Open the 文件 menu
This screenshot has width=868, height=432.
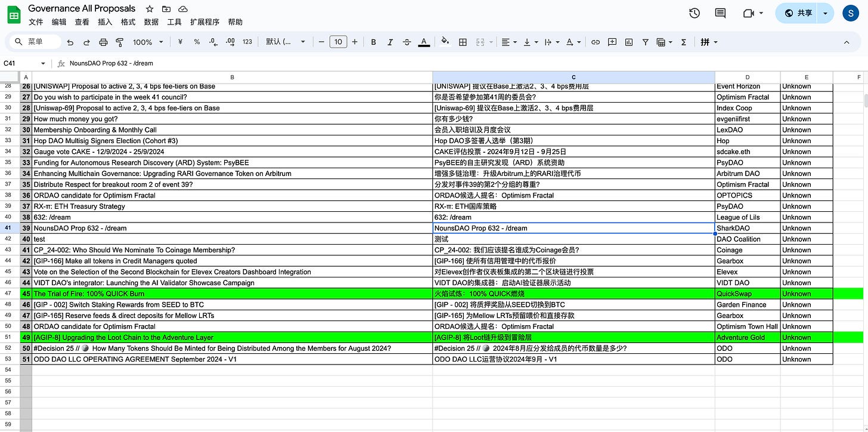36,22
